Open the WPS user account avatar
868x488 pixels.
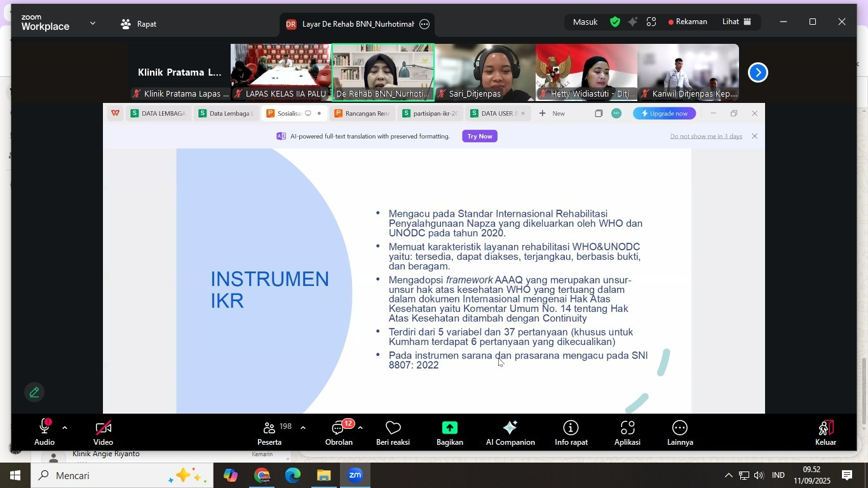[616, 114]
